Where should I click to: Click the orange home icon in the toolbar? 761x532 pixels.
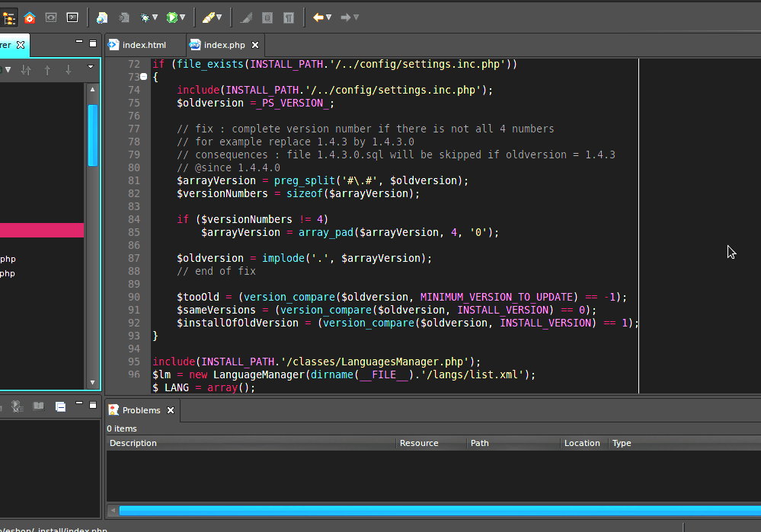(29, 17)
